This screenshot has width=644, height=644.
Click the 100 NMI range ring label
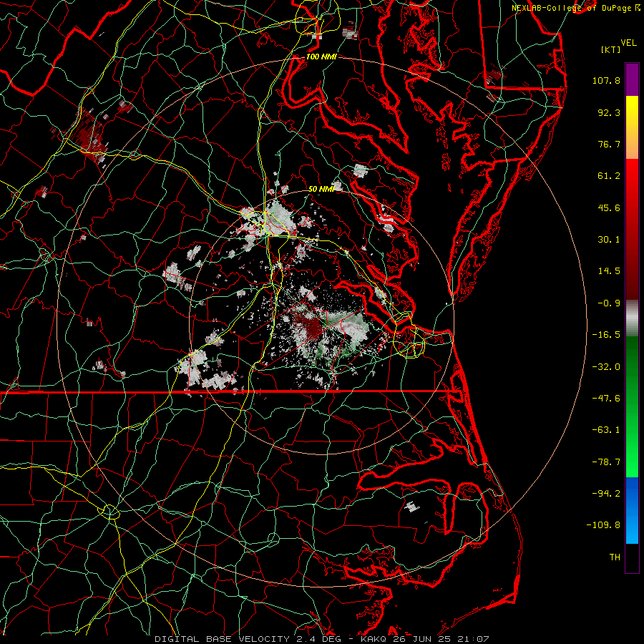321,57
